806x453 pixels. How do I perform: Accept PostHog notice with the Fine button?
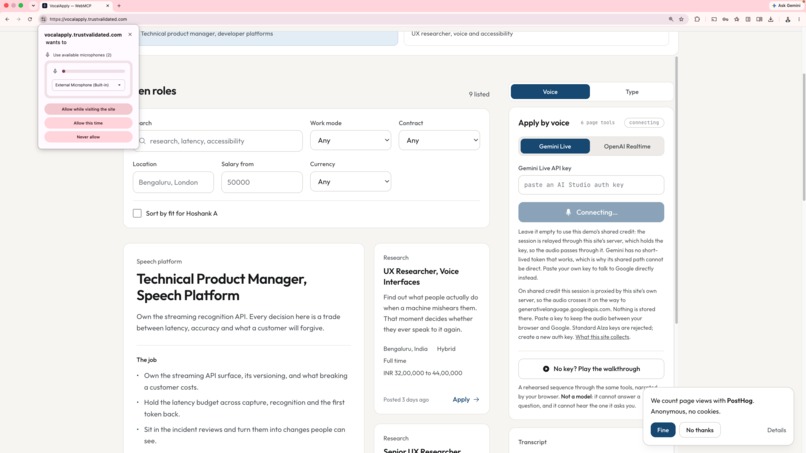point(663,430)
